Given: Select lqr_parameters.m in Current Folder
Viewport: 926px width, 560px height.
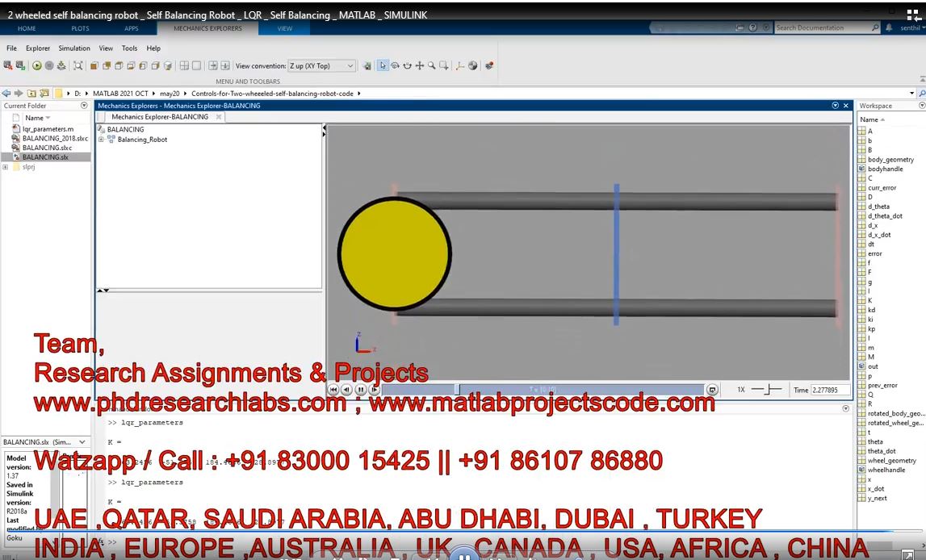Looking at the screenshot, I should (48, 128).
